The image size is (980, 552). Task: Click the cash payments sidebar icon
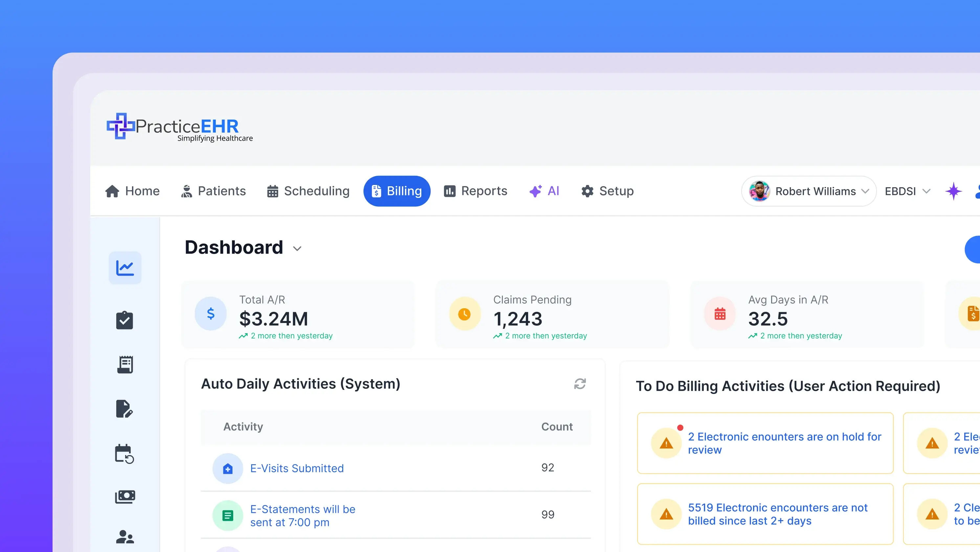(125, 496)
